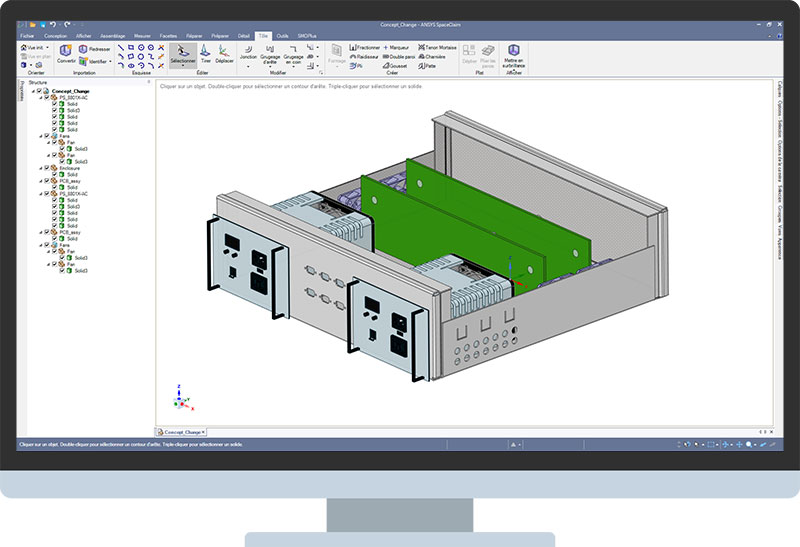Click the Redresser button

coord(98,48)
